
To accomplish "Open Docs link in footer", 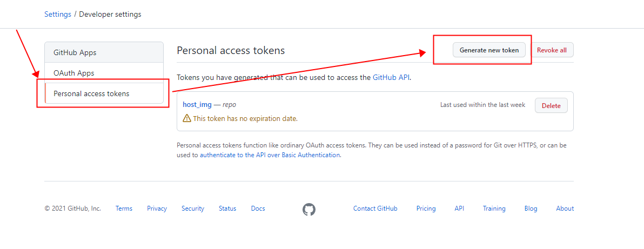I will click(258, 208).
